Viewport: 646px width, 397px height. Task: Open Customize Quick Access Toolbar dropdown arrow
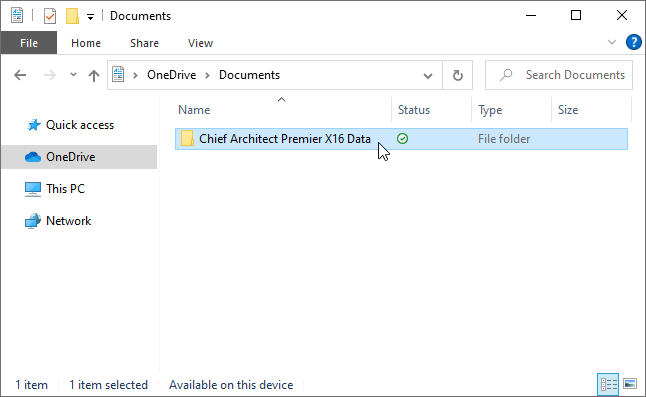(90, 16)
